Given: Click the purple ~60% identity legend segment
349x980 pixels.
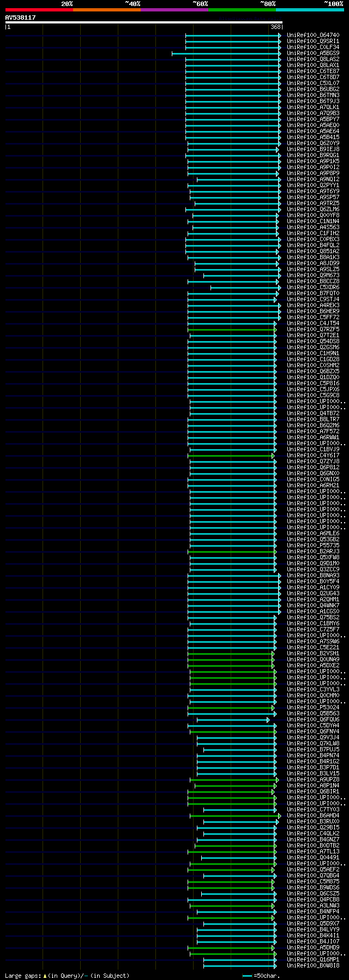Looking at the screenshot, I should (x=174, y=9).
